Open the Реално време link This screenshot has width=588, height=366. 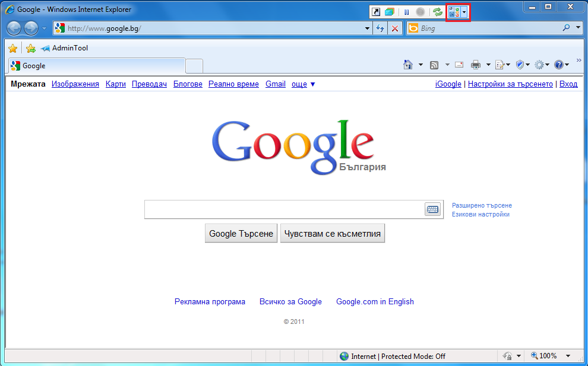[233, 84]
